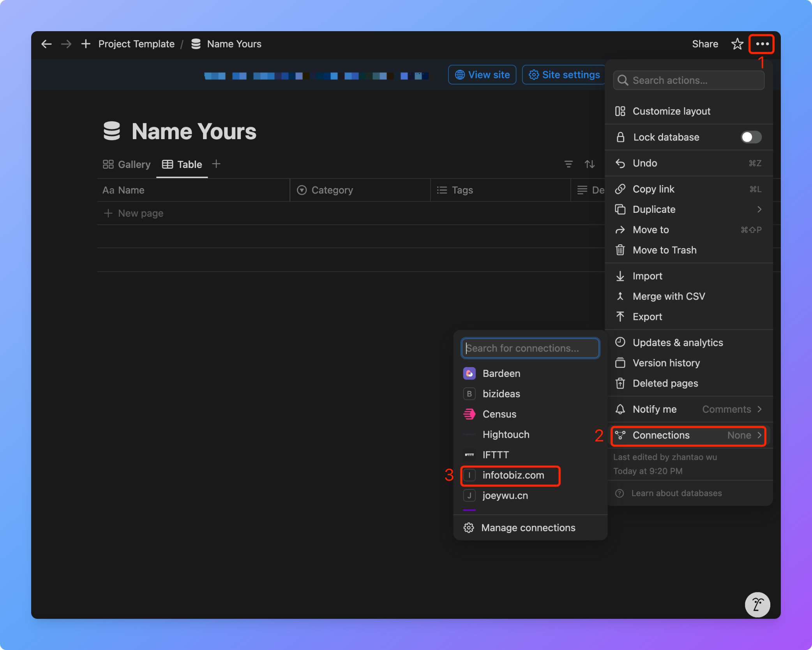
Task: Open the filter icon above the table
Action: [568, 164]
